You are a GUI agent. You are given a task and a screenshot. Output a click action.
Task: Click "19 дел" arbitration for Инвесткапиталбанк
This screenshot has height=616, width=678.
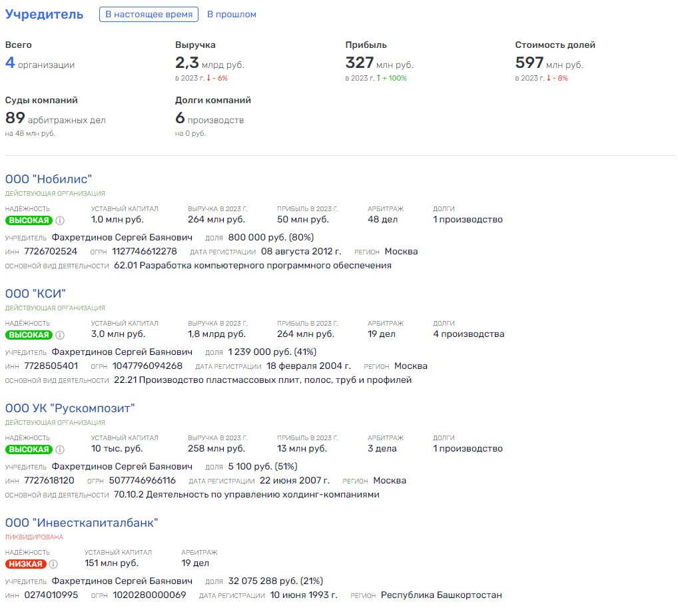click(195, 563)
